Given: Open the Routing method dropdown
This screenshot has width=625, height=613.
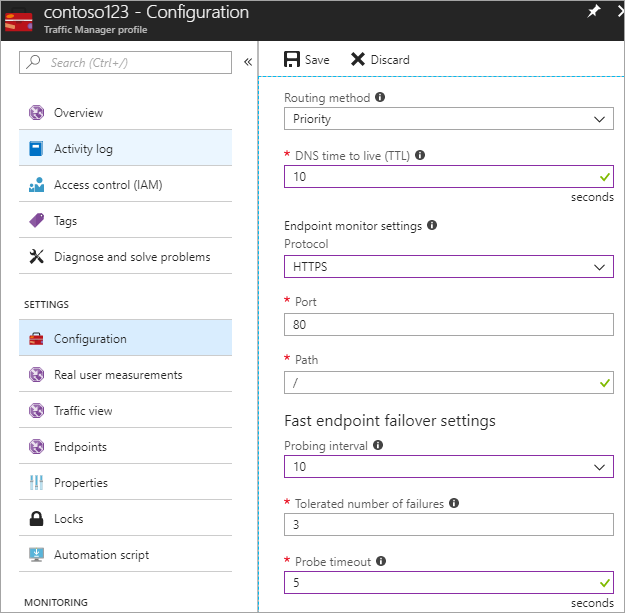Looking at the screenshot, I should pyautogui.click(x=448, y=118).
